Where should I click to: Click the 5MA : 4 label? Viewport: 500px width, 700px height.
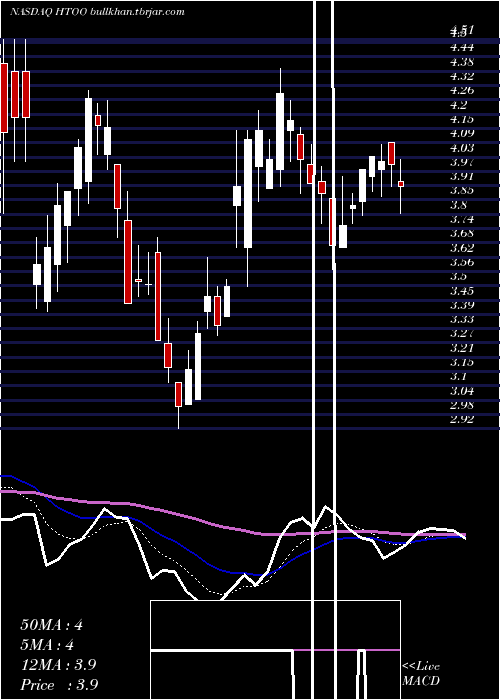click(47, 645)
